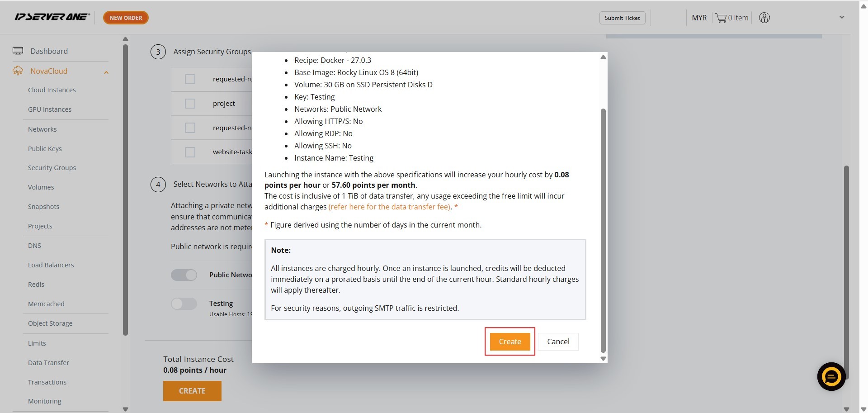Image resolution: width=868 pixels, height=413 pixels.
Task: Open Security Groups menu item
Action: tap(52, 168)
